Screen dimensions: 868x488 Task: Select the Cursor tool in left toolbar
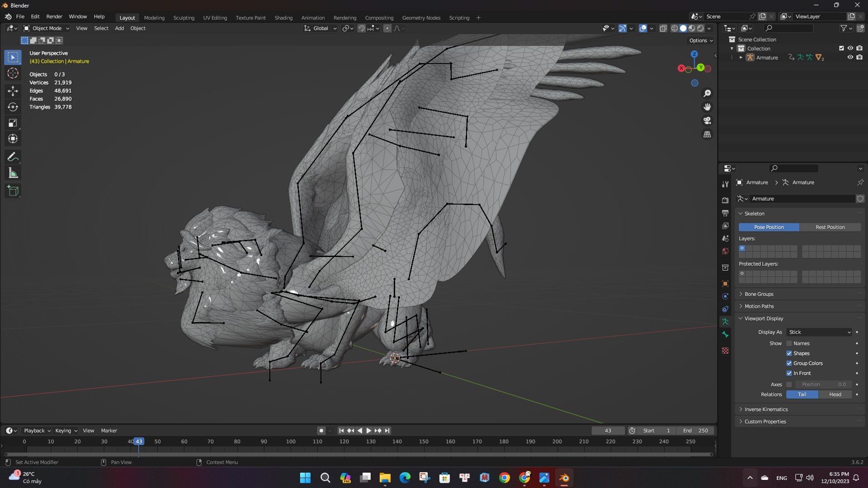(13, 73)
